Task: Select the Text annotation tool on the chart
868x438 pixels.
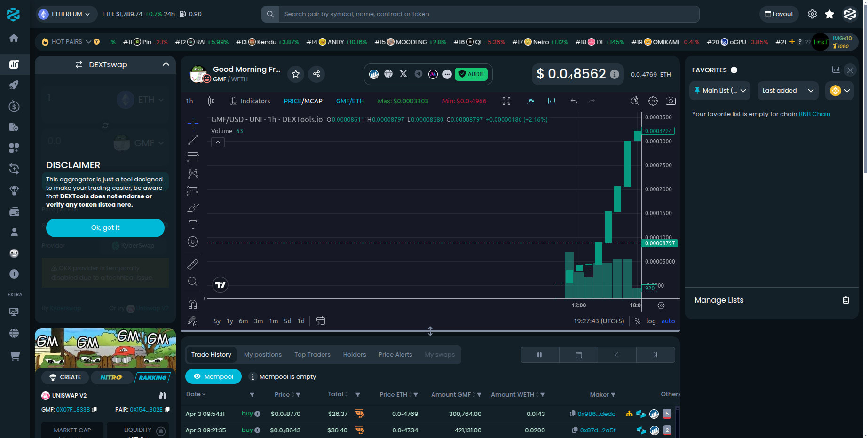Action: tap(193, 224)
